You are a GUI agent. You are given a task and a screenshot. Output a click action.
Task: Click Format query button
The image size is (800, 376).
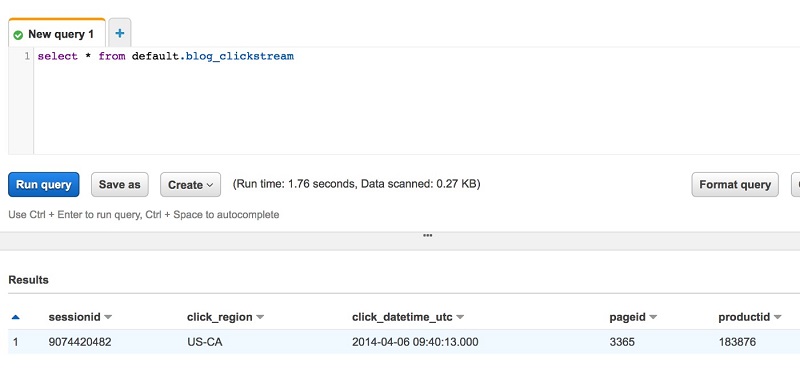(x=735, y=185)
